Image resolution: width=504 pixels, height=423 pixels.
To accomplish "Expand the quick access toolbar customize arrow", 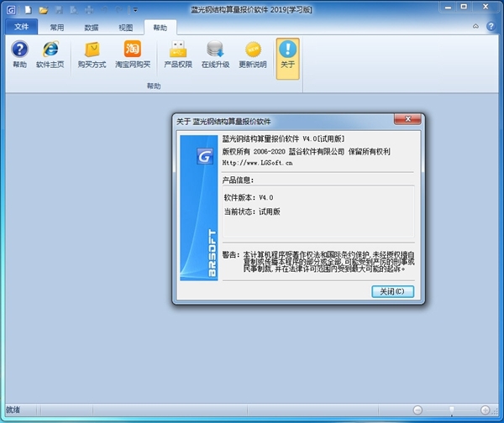I will point(135,10).
